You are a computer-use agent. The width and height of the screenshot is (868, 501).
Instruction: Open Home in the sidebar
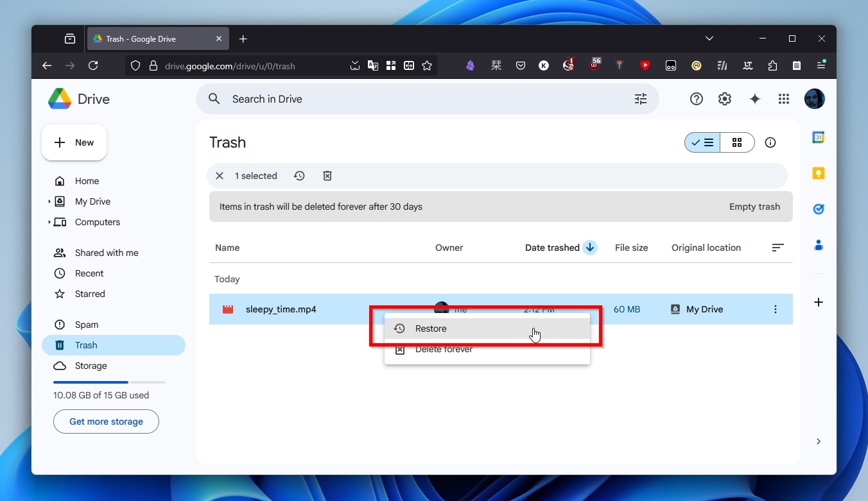87,181
